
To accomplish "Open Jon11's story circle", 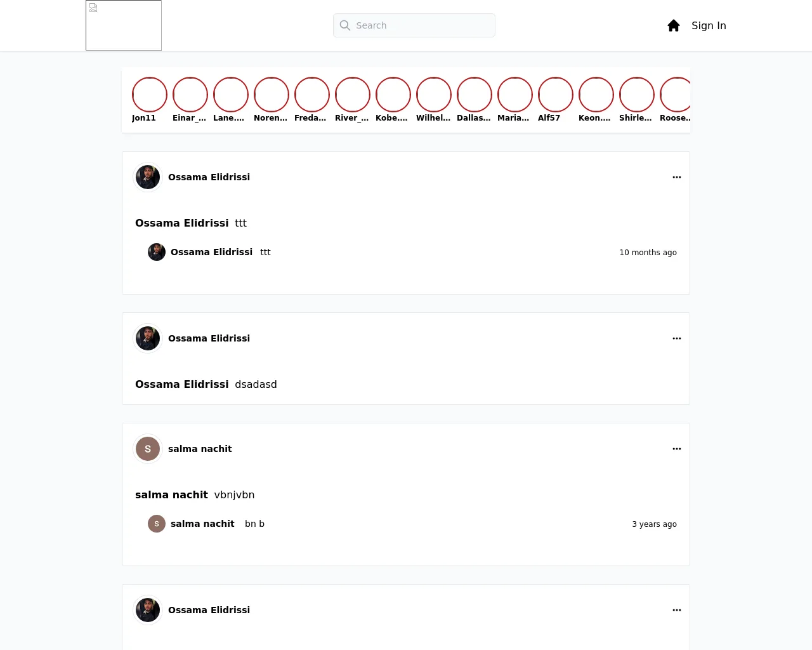I will [x=150, y=95].
